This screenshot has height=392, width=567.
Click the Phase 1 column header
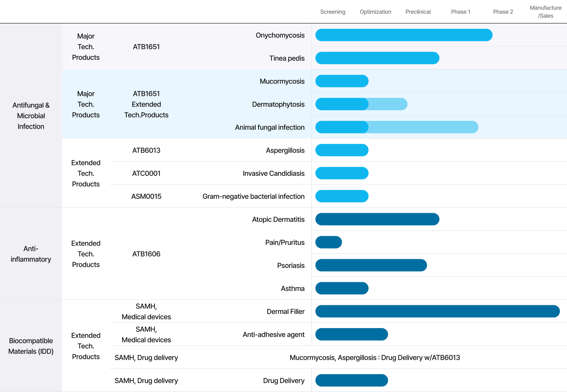click(x=460, y=12)
